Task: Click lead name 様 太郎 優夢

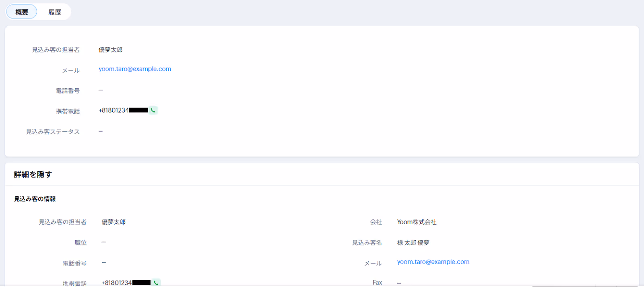Action: coord(413,243)
